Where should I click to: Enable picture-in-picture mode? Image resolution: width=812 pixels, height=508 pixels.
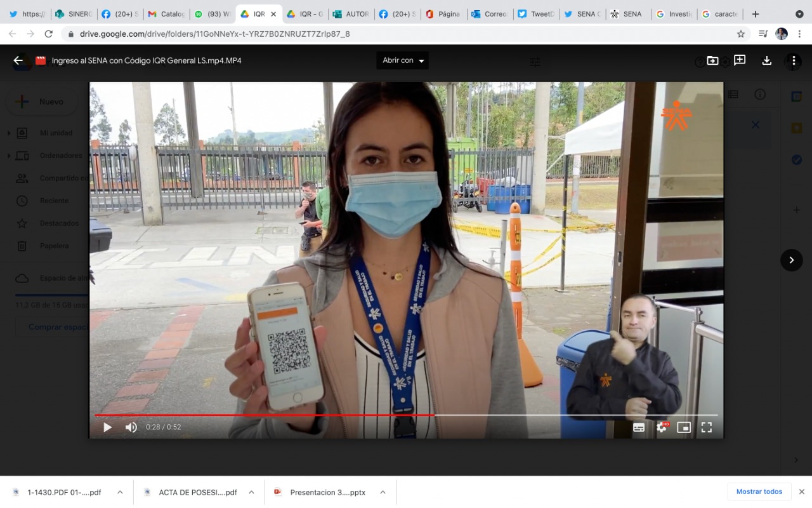684,427
